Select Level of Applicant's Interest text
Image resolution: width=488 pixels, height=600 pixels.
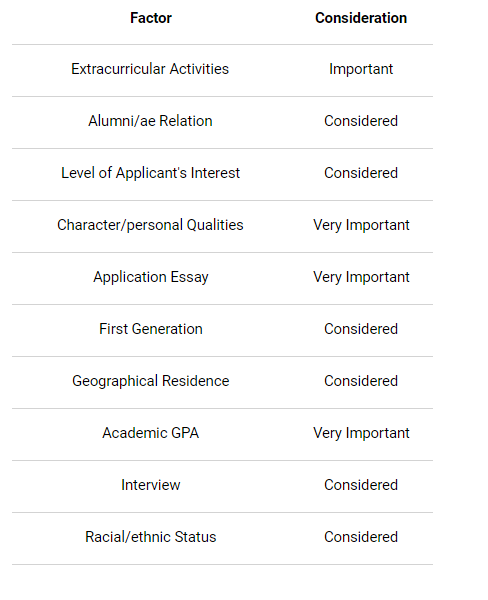tap(150, 173)
